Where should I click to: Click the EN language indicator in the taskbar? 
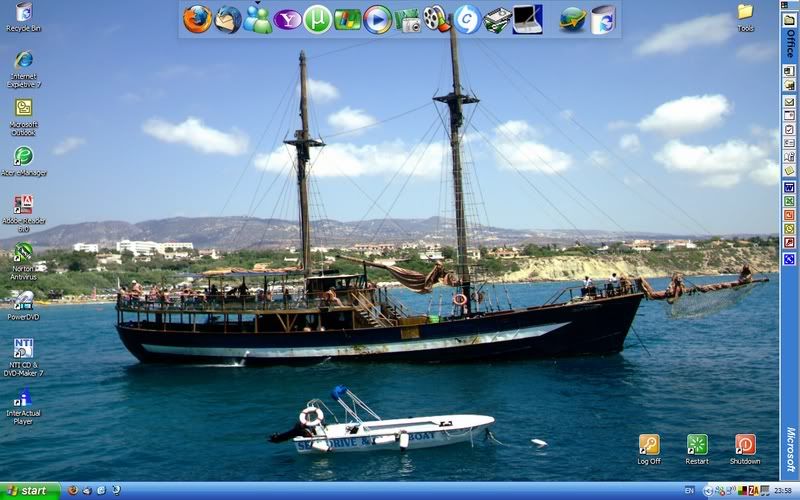(689, 491)
